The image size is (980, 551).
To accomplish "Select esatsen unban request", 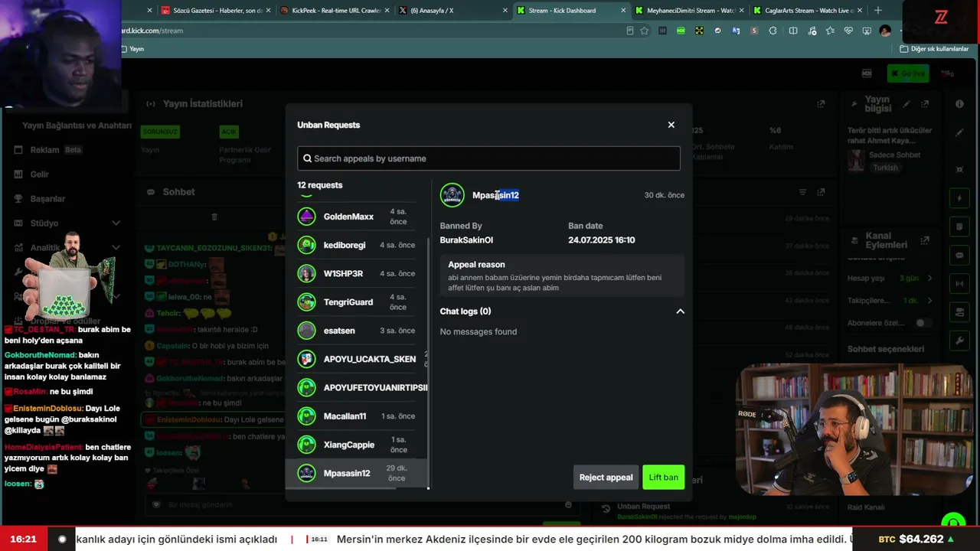I will point(357,331).
